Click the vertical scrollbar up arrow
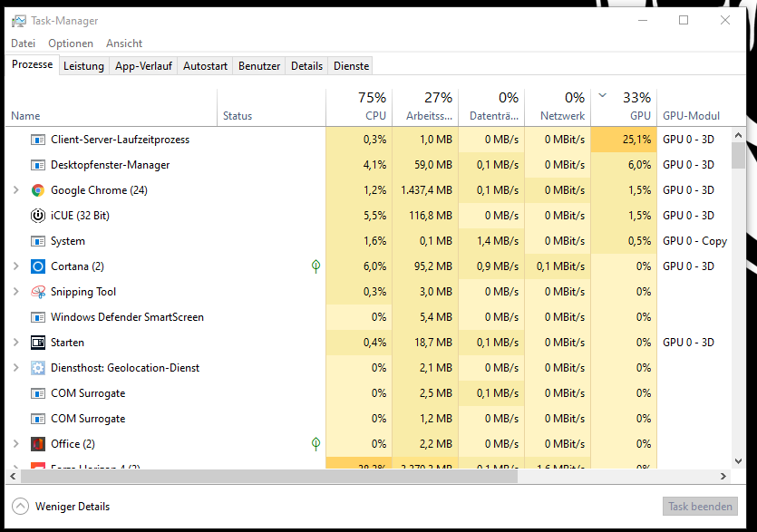This screenshot has height=532, width=757. tap(738, 136)
